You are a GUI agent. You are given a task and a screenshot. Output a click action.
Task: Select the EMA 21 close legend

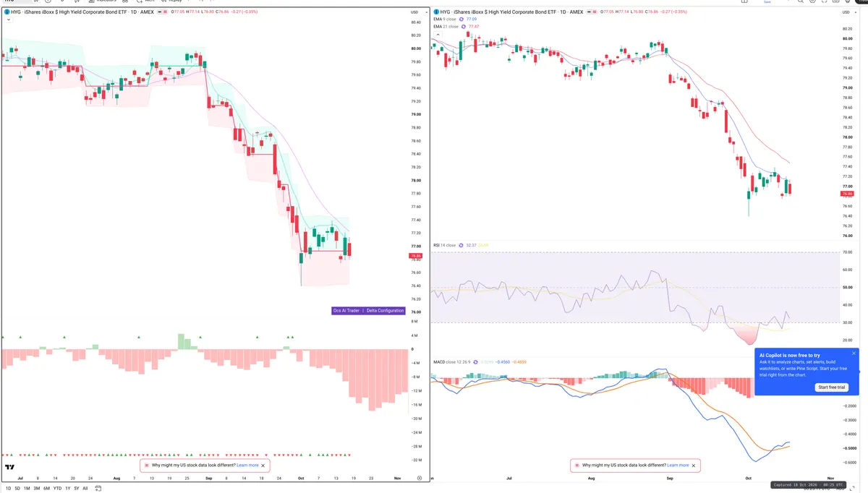(446, 27)
